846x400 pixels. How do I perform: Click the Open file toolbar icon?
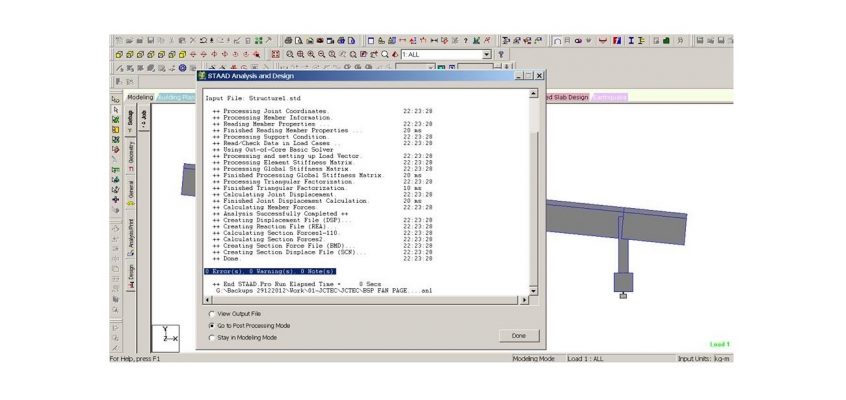pos(129,40)
